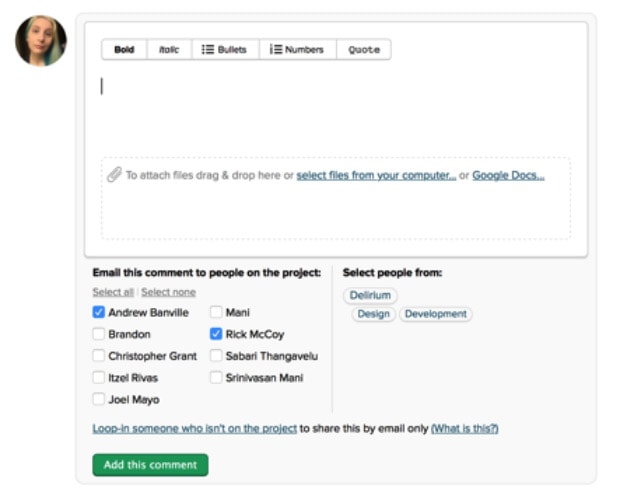The width and height of the screenshot is (620, 496).
Task: Open 'select files from your computer' link
Action: [x=376, y=175]
